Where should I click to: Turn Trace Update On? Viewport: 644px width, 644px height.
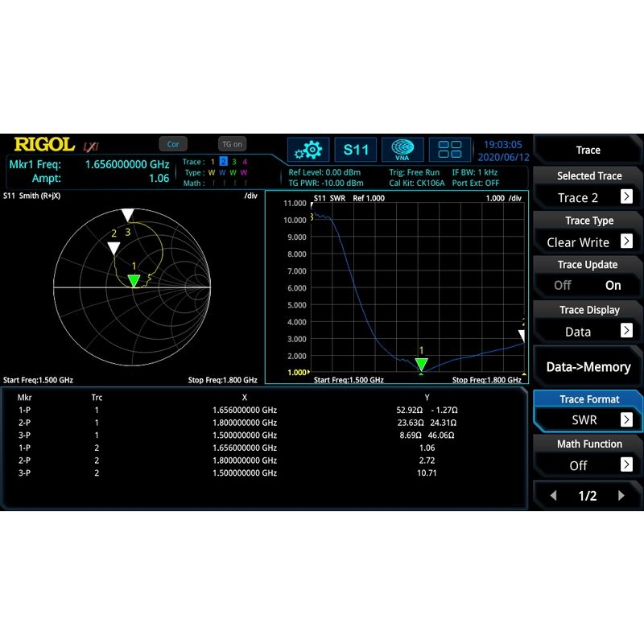[613, 285]
